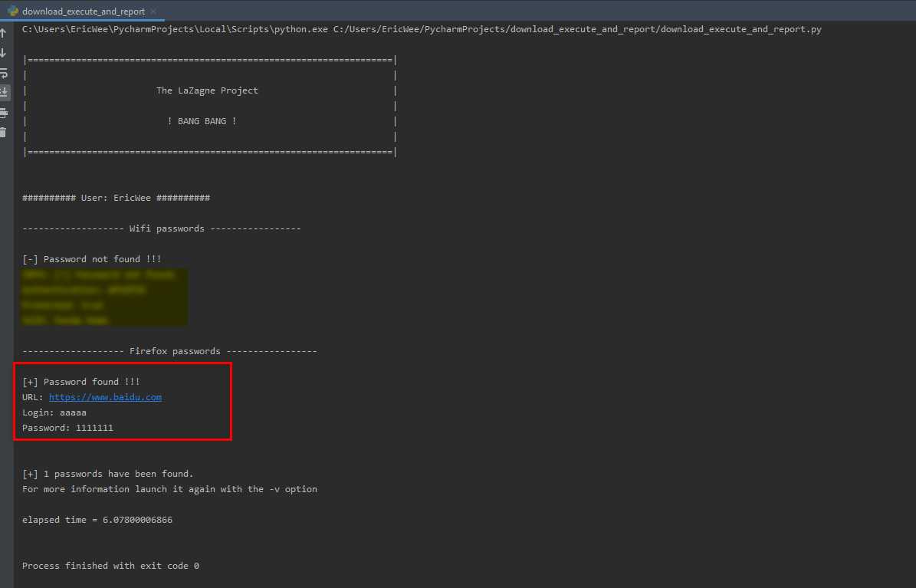Click the Python icon on run tab
The image size is (916, 588).
tap(13, 11)
